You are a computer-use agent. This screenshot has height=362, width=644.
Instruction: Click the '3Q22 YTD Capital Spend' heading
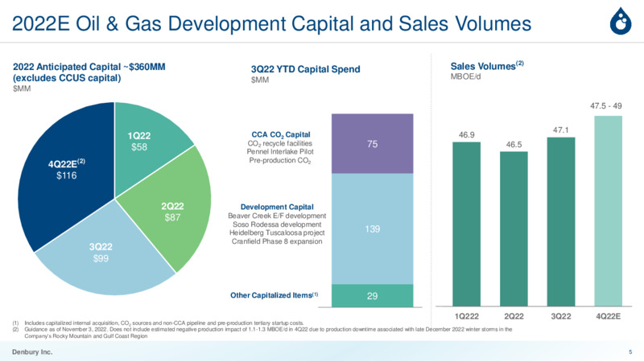[306, 69]
